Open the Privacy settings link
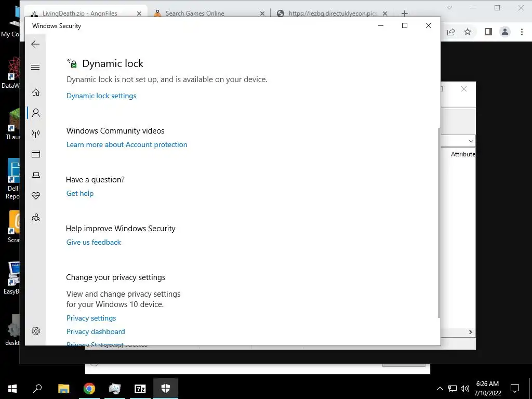The image size is (532, 399). [91, 318]
